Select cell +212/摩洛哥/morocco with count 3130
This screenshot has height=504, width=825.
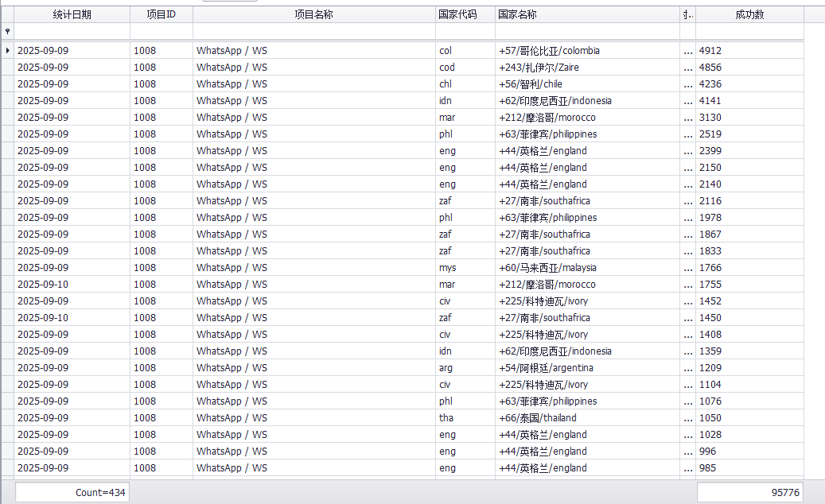587,118
